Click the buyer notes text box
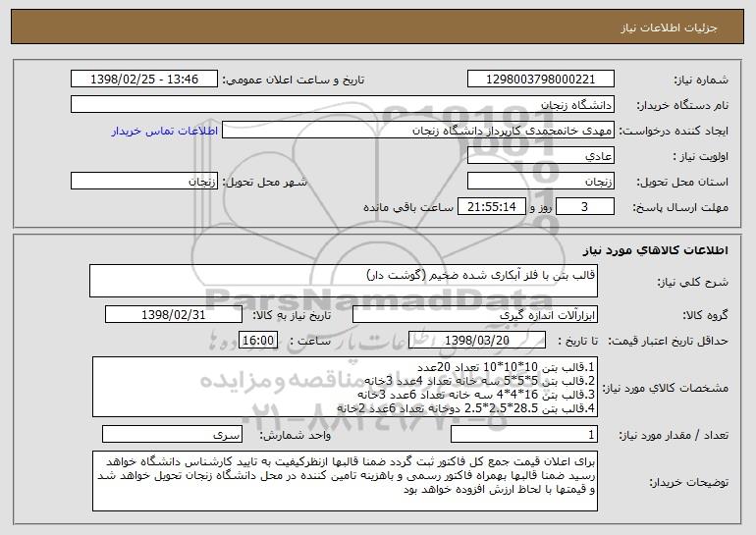This screenshot has width=756, height=535. [345, 481]
